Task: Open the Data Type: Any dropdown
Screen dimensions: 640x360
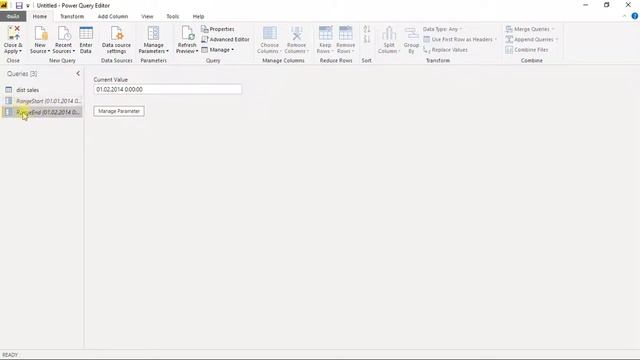Action: 442,29
